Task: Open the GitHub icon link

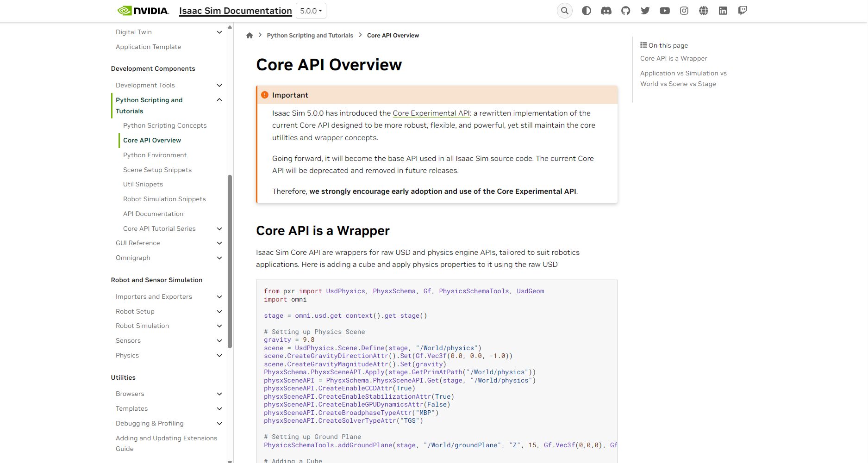Action: point(625,11)
